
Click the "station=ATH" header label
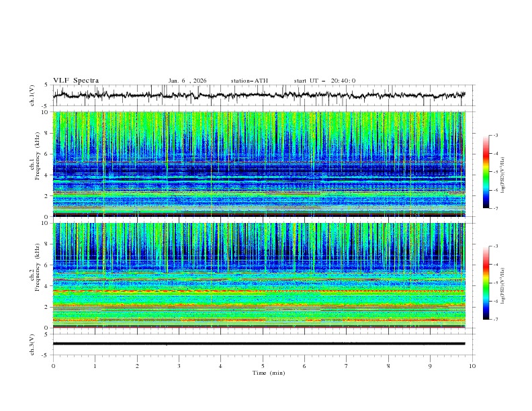coord(249,81)
